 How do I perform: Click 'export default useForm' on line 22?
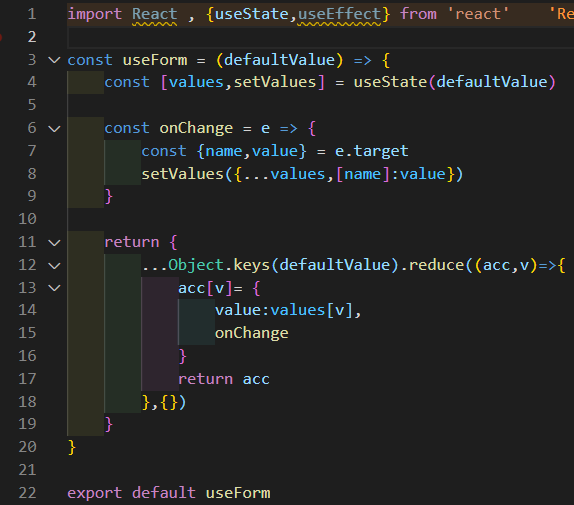coord(169,493)
